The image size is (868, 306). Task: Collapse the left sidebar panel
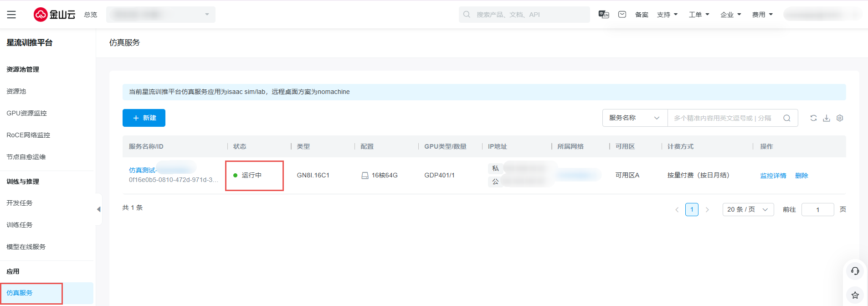98,209
